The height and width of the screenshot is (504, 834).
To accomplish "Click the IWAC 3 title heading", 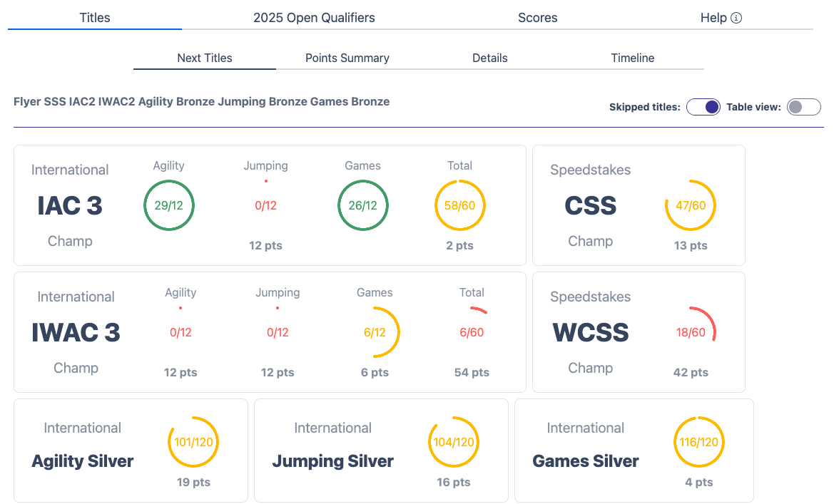I will coord(76,332).
